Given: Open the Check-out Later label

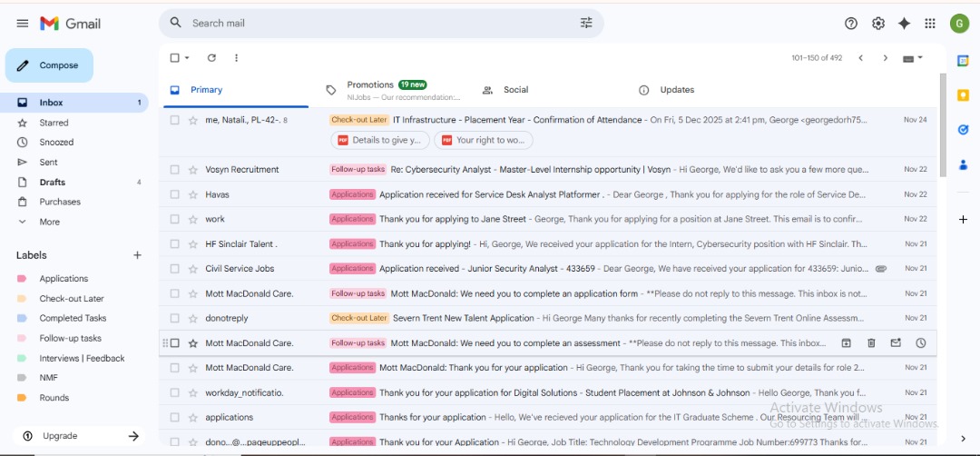Looking at the screenshot, I should (73, 298).
